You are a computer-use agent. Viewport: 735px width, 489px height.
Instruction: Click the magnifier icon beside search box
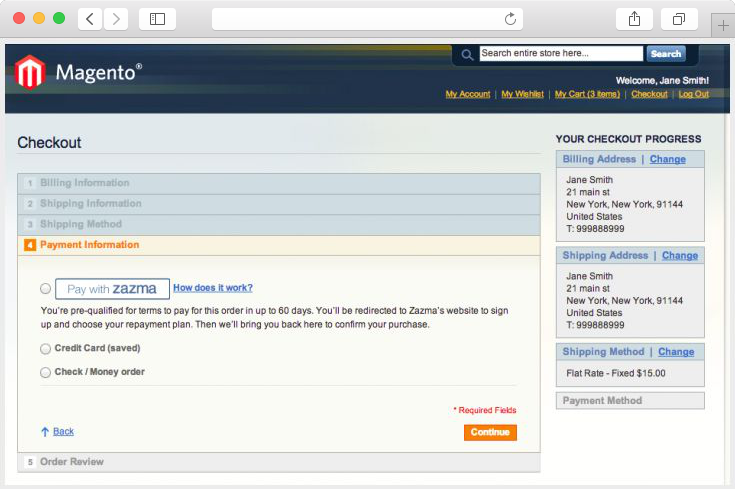point(467,55)
